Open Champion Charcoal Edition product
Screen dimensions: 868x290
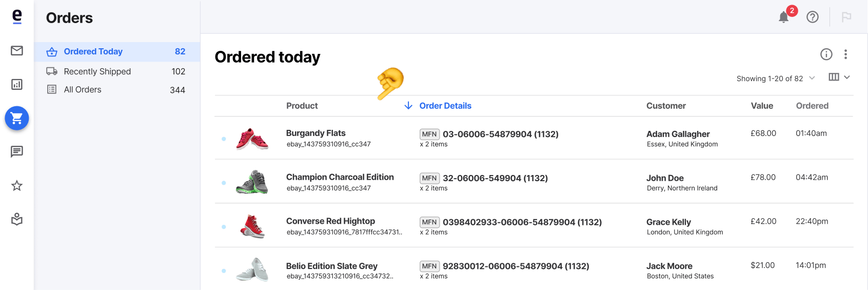pos(340,177)
